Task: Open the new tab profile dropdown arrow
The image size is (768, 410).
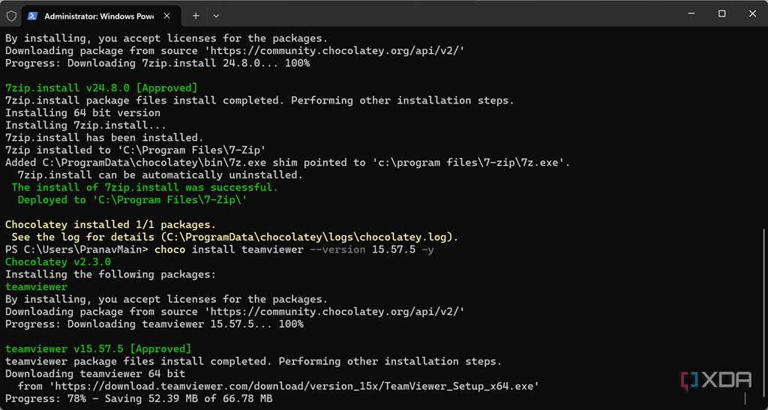Action: coord(216,16)
